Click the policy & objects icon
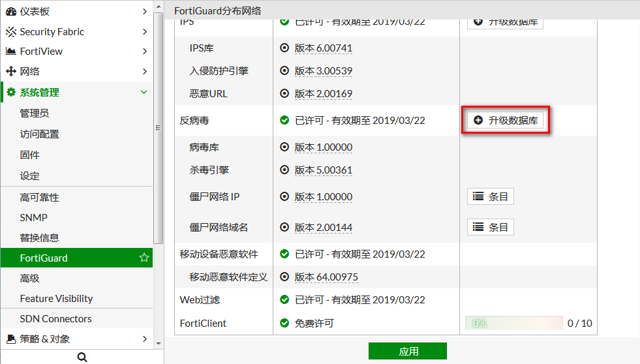This screenshot has height=364, width=640. [x=11, y=339]
